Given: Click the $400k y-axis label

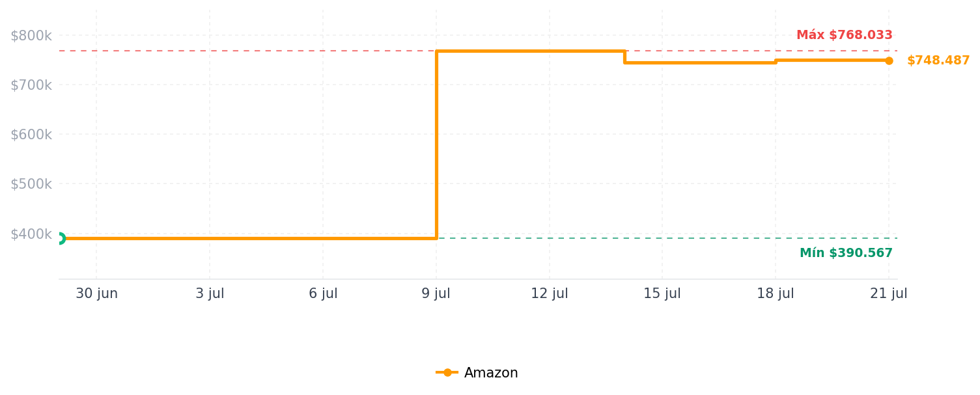Looking at the screenshot, I should 31,234.
